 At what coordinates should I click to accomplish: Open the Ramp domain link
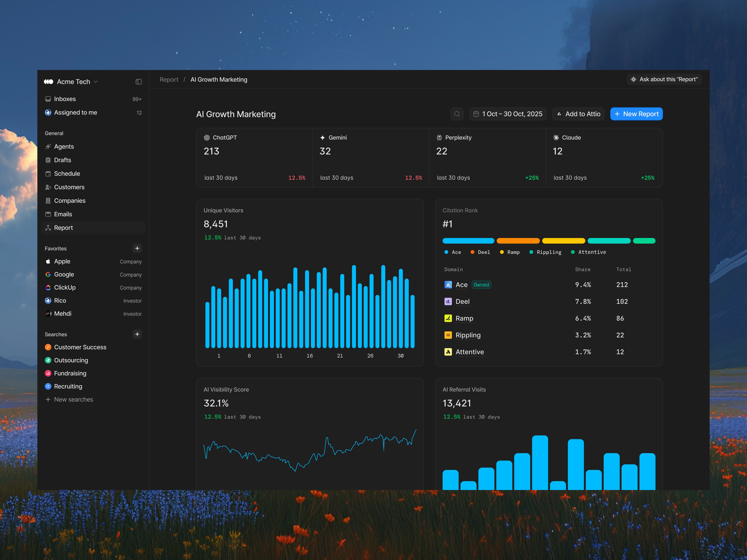point(464,318)
